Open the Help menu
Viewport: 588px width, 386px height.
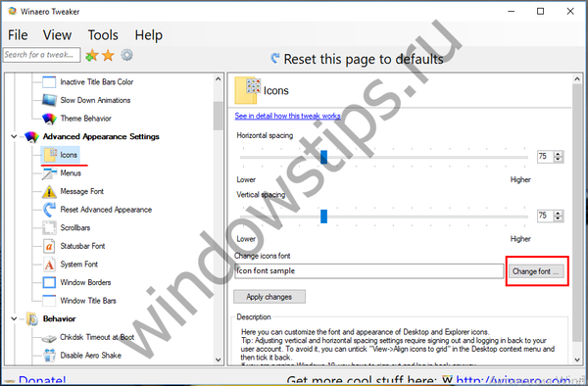(149, 35)
